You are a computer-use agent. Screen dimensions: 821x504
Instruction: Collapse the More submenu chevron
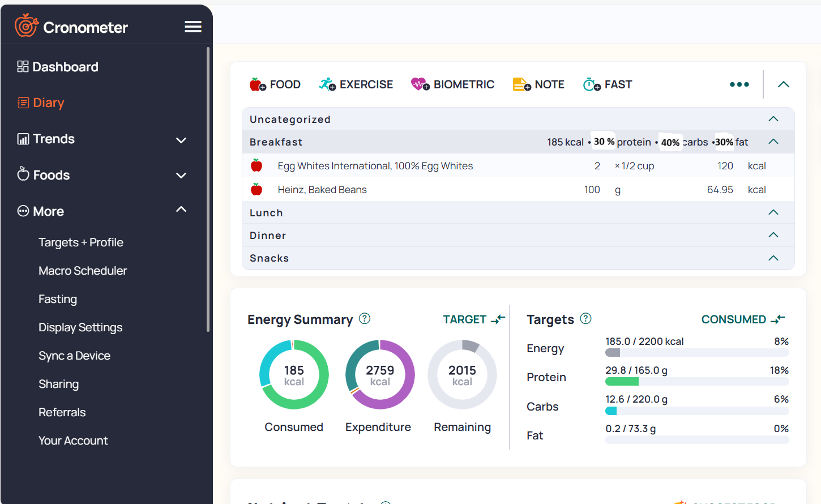pyautogui.click(x=181, y=210)
